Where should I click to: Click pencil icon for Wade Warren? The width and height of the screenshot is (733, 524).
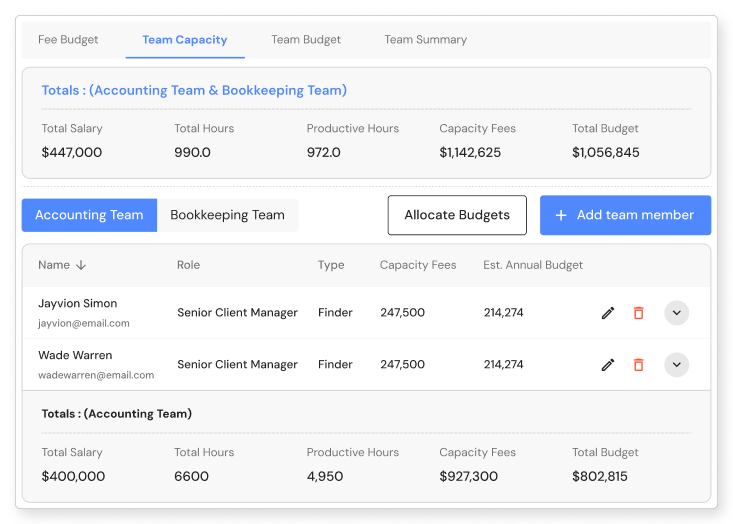coord(607,365)
